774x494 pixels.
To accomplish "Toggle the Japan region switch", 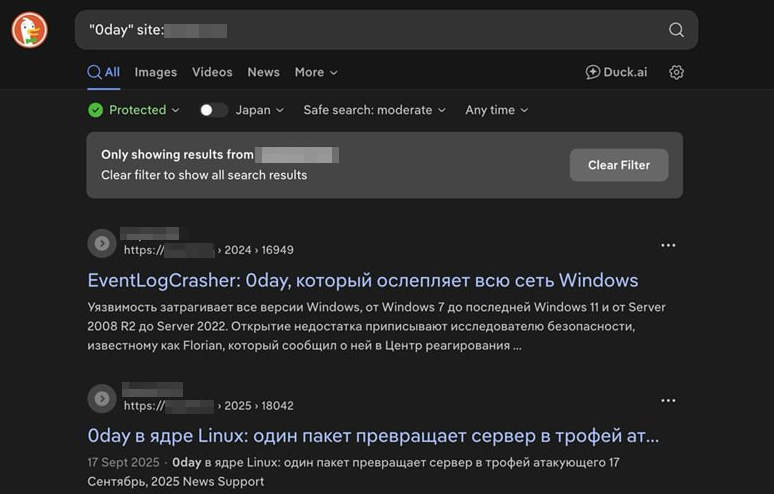I will pyautogui.click(x=213, y=110).
